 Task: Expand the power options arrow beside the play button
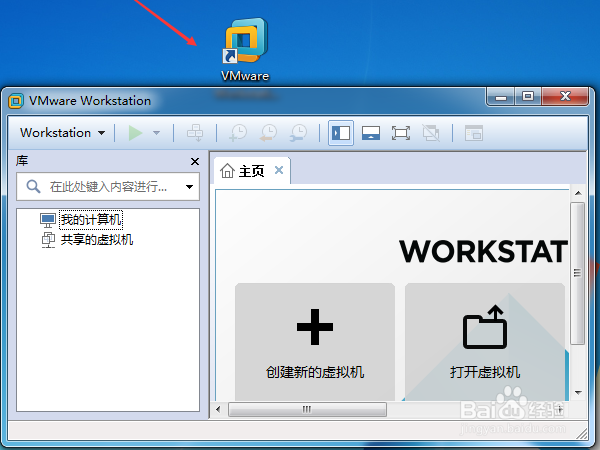pos(156,133)
